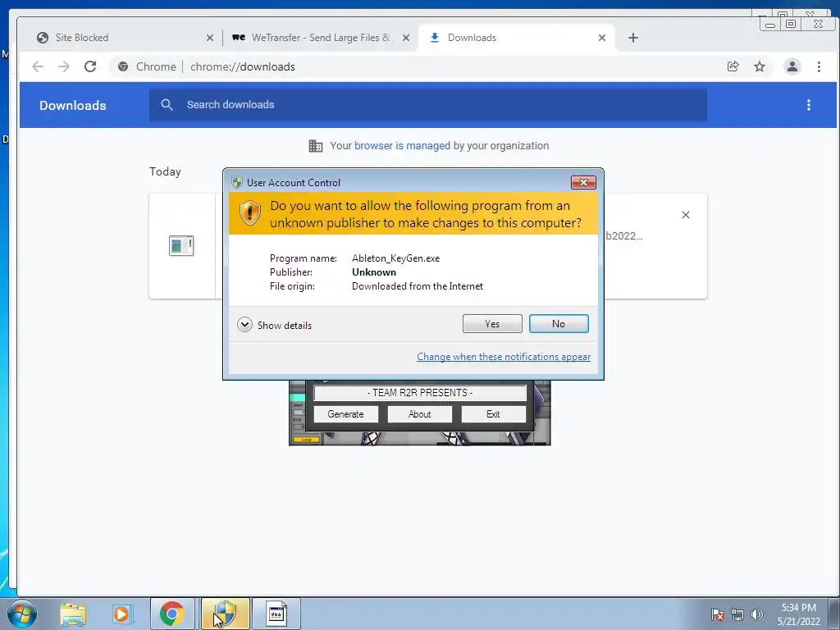Screen dimensions: 840x630
Task: Close the Site Blocked tab
Action: click(210, 38)
